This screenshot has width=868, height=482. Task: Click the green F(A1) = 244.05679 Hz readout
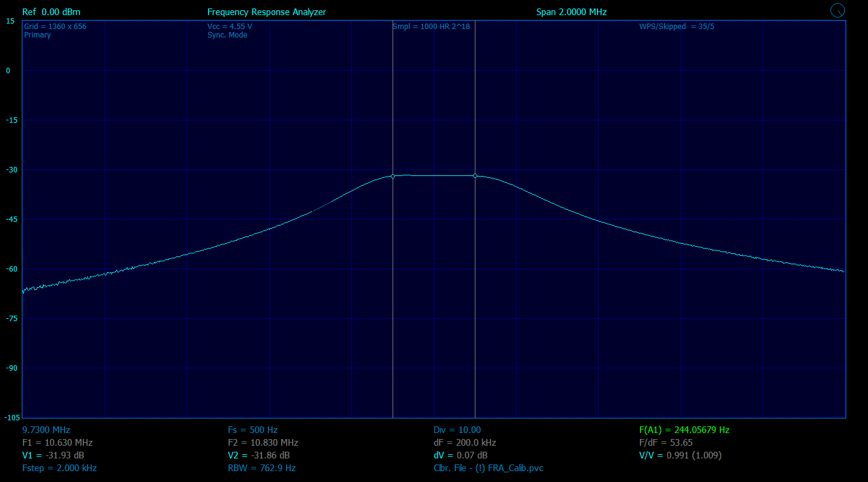pos(684,430)
